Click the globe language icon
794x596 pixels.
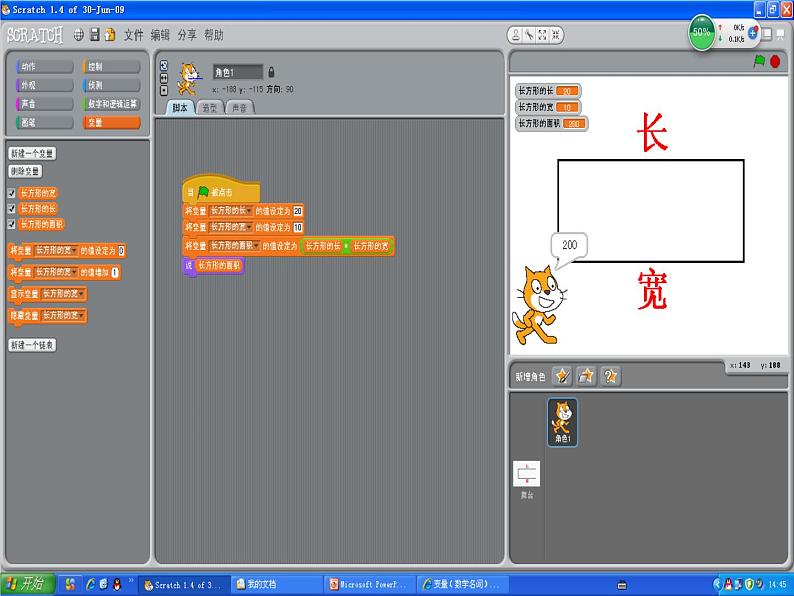click(x=78, y=35)
